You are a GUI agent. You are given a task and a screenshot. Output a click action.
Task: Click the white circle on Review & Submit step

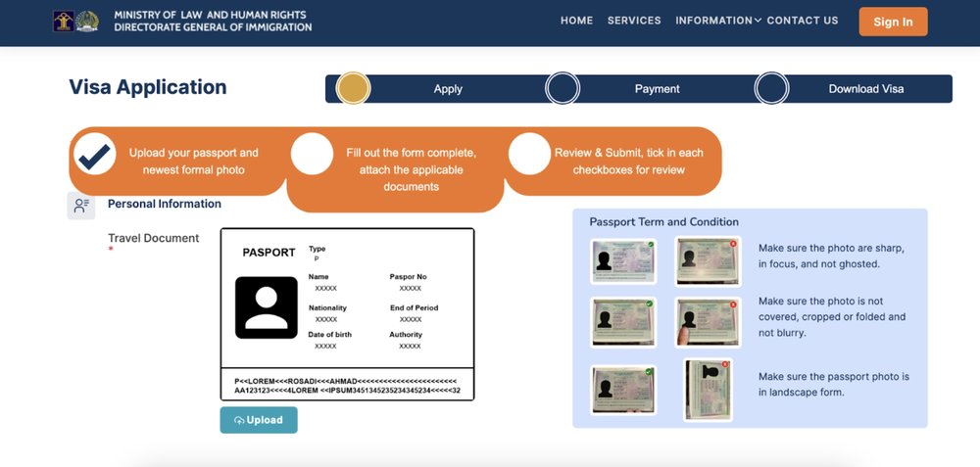pyautogui.click(x=528, y=154)
